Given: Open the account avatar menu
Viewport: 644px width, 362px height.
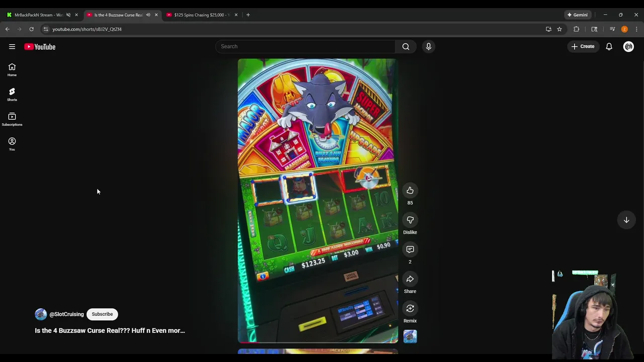Looking at the screenshot, I should click(x=628, y=47).
